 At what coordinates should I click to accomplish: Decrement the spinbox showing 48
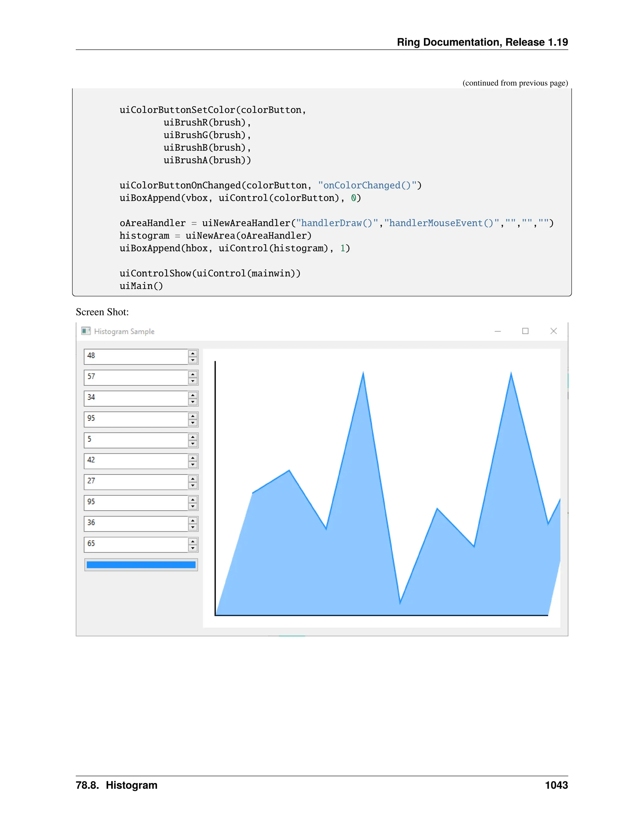pos(193,360)
